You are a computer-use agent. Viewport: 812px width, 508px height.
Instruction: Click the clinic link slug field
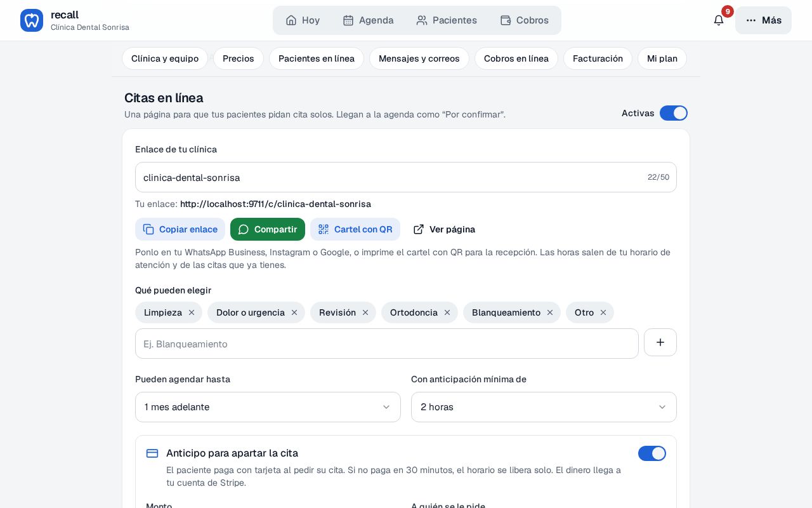point(406,177)
